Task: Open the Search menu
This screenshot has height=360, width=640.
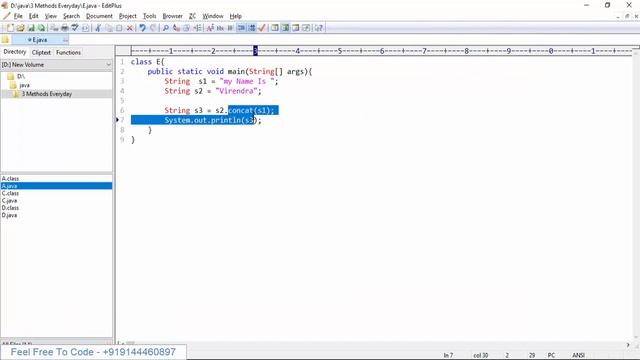Action: click(71, 16)
